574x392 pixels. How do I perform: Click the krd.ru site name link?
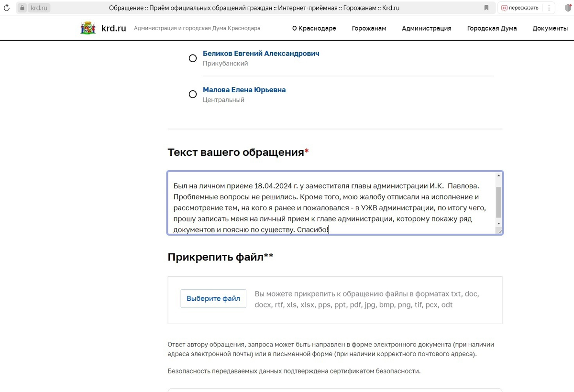pos(114,28)
